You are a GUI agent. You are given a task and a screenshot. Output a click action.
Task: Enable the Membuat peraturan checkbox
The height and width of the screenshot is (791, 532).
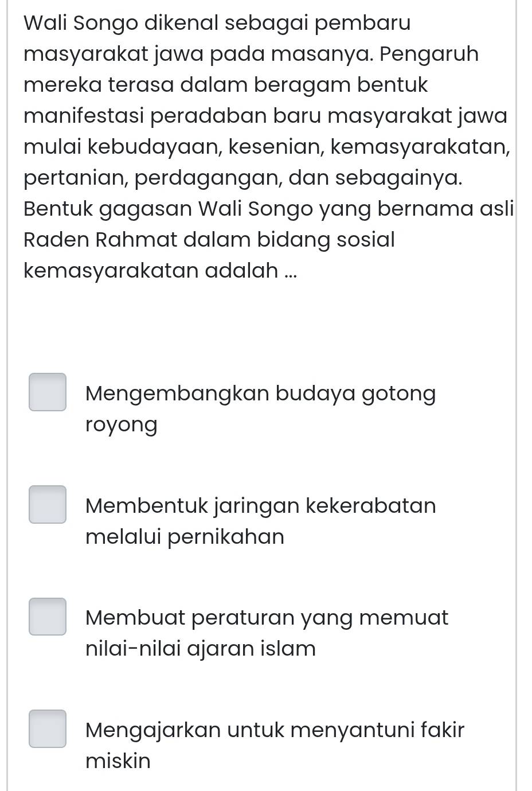point(48,617)
